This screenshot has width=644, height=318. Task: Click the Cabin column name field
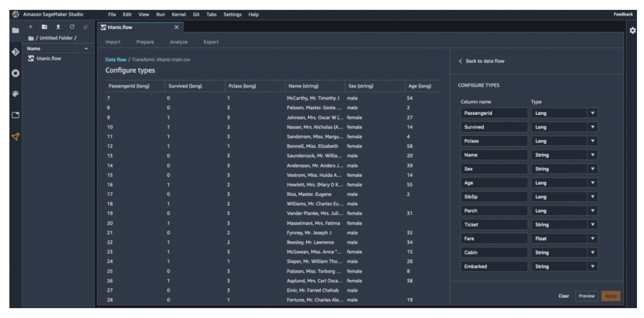494,252
